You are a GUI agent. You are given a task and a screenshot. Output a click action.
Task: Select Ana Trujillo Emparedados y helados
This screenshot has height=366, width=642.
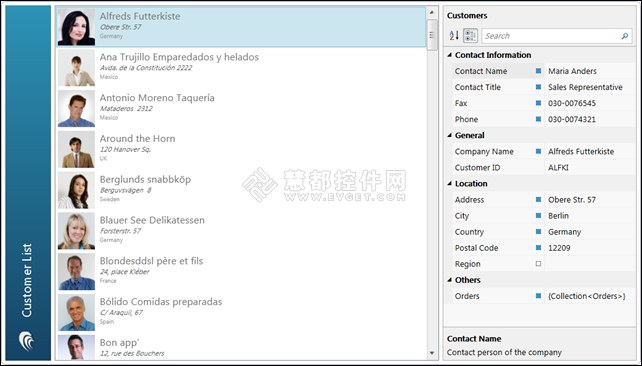pyautogui.click(x=241, y=68)
